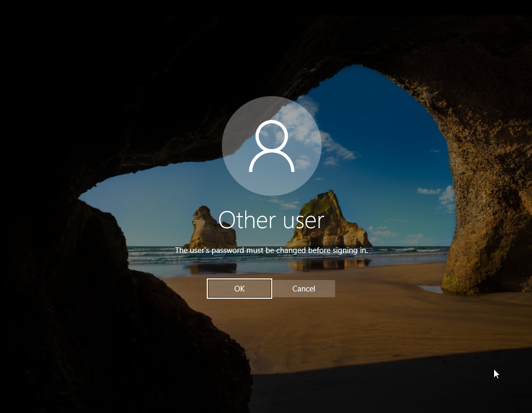Select the "Other user" heading text

point(271,220)
